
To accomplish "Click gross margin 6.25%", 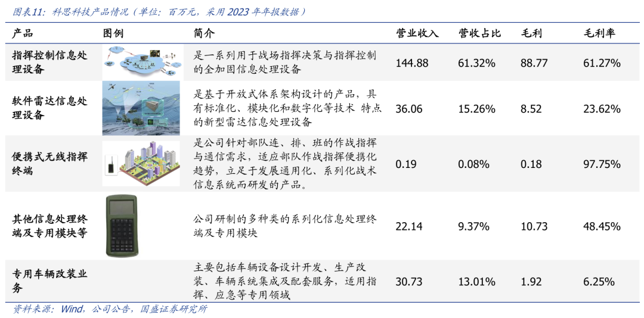I will coord(599,282).
